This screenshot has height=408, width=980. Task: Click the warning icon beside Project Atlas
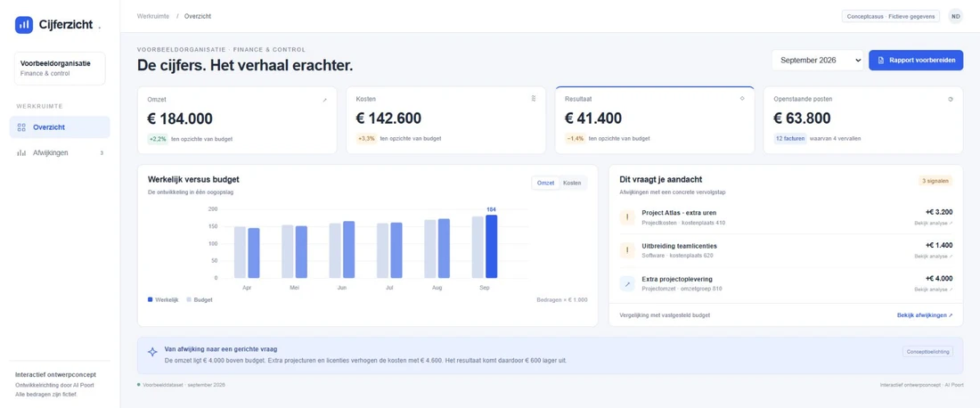coord(627,217)
